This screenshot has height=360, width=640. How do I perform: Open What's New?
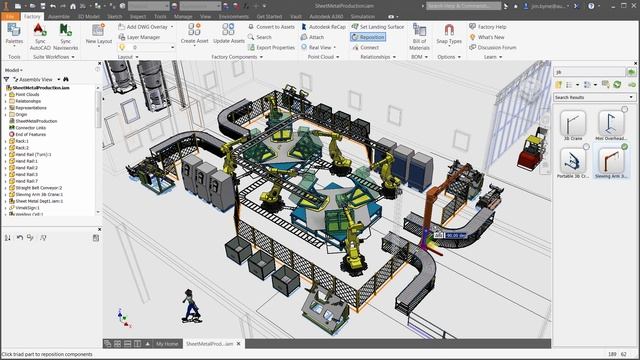coord(487,37)
